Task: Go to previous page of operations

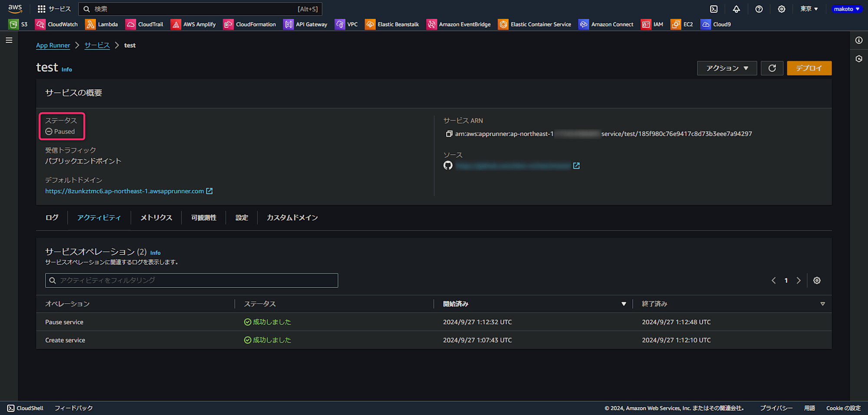Action: click(773, 281)
